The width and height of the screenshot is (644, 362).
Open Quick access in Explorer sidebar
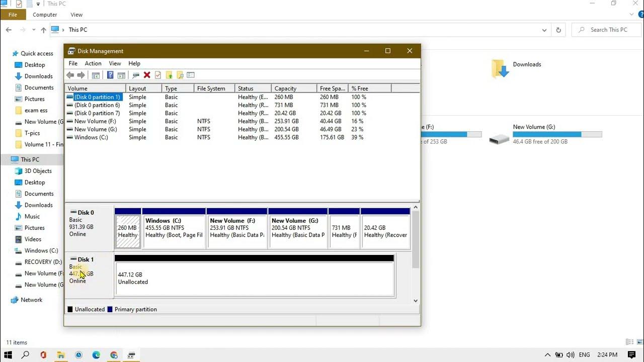click(37, 53)
